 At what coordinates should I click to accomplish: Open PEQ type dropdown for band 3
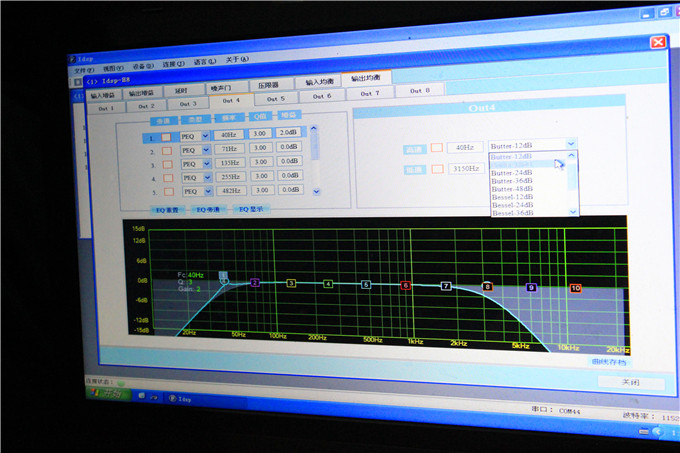[x=207, y=164]
